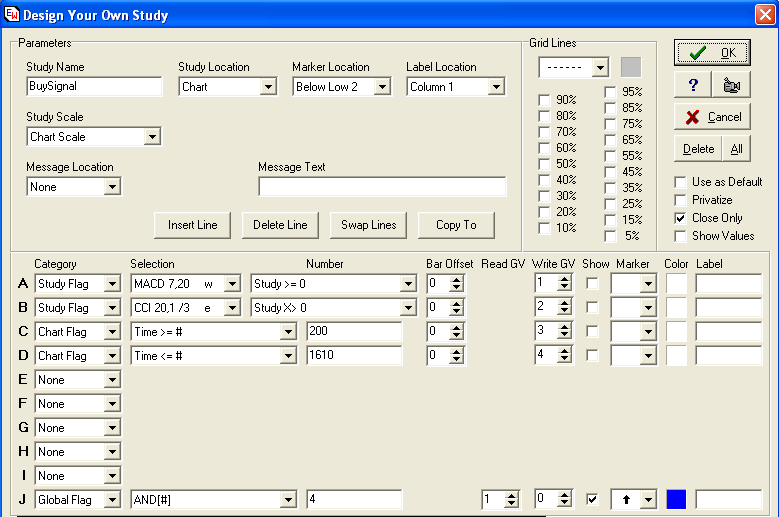Open the up-arrow Marker dropdown in row J
779x517 pixels.
click(x=647, y=499)
